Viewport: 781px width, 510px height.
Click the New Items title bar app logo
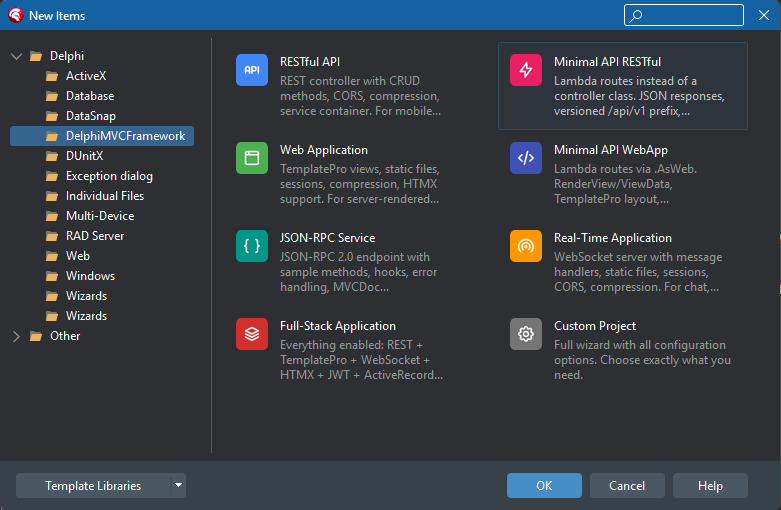tap(15, 15)
